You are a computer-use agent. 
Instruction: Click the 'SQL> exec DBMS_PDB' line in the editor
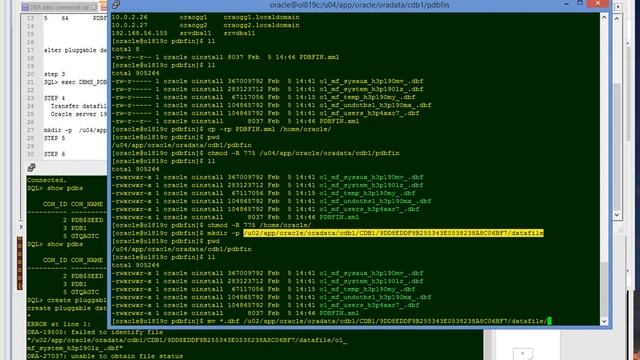tap(75, 82)
